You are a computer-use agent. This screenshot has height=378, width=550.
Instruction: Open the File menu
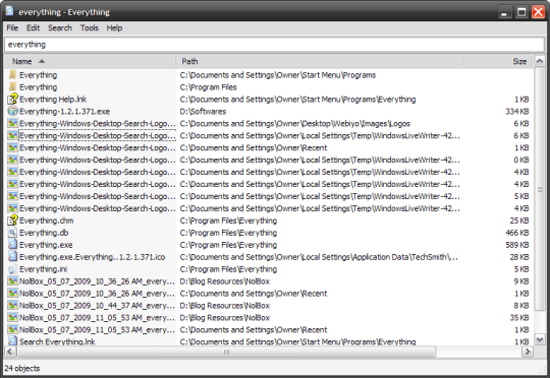12,28
